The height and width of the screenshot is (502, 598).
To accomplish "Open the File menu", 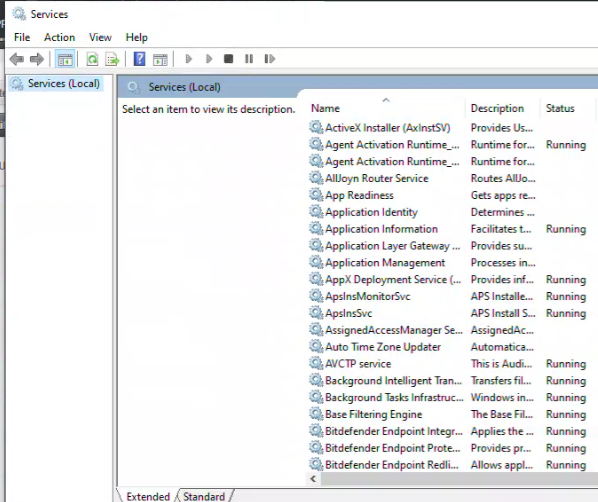I will (22, 37).
